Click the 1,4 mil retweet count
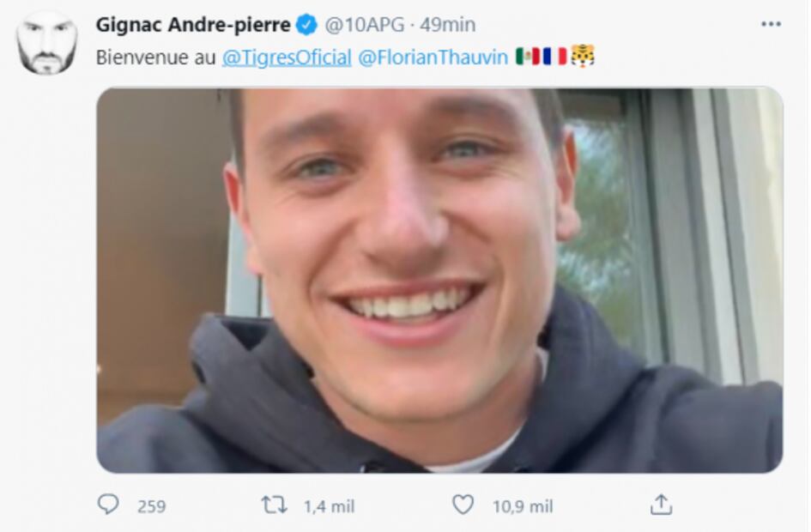Image resolution: width=811 pixels, height=532 pixels. pos(329,506)
